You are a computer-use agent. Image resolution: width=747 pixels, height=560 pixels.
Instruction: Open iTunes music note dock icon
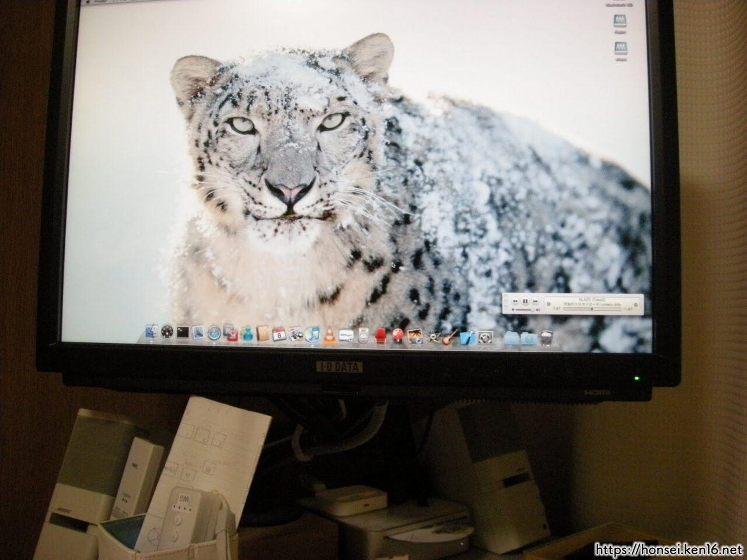click(313, 334)
